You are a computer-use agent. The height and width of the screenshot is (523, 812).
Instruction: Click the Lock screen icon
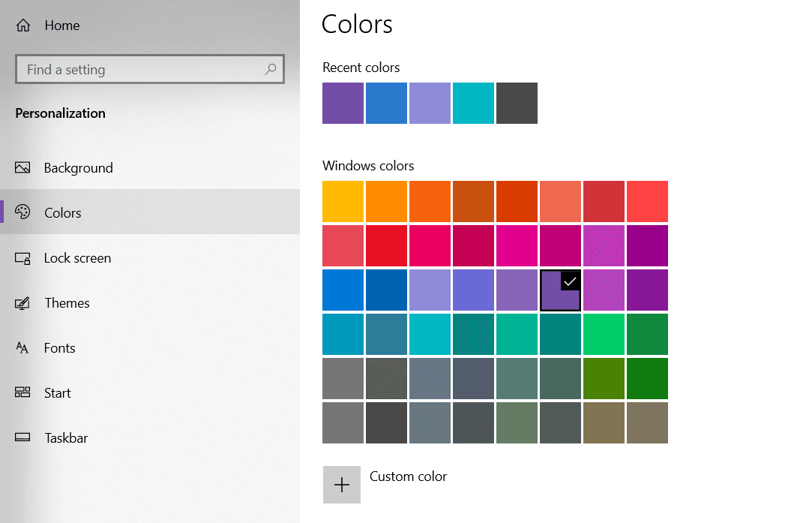pyautogui.click(x=22, y=258)
